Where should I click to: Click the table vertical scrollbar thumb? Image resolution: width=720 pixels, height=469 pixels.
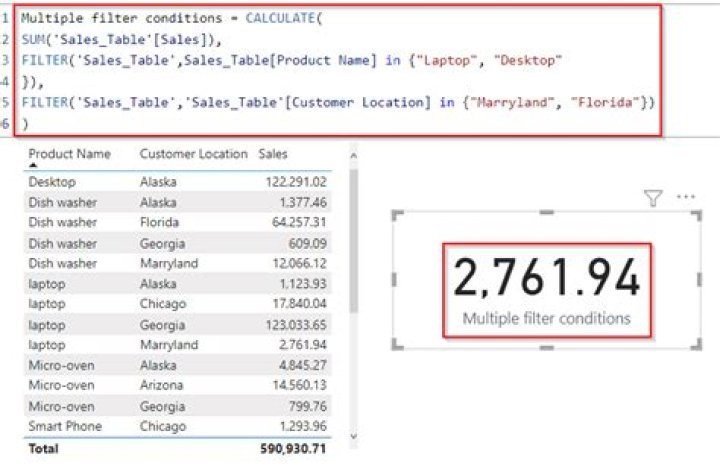click(x=354, y=241)
